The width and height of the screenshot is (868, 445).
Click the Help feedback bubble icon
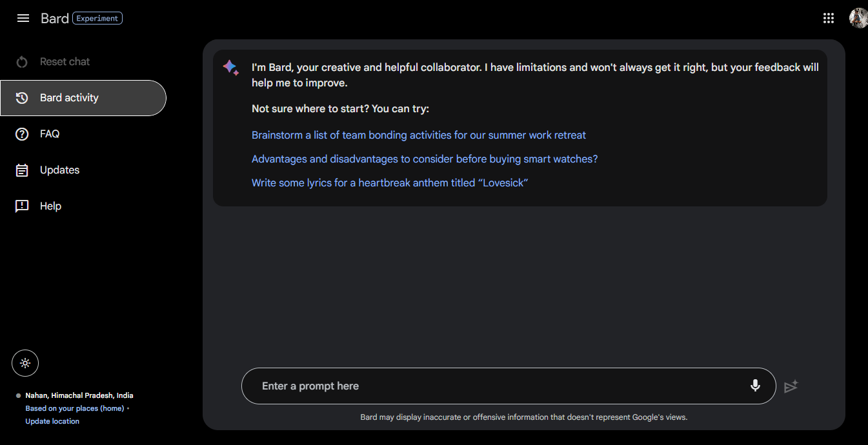pyautogui.click(x=22, y=206)
